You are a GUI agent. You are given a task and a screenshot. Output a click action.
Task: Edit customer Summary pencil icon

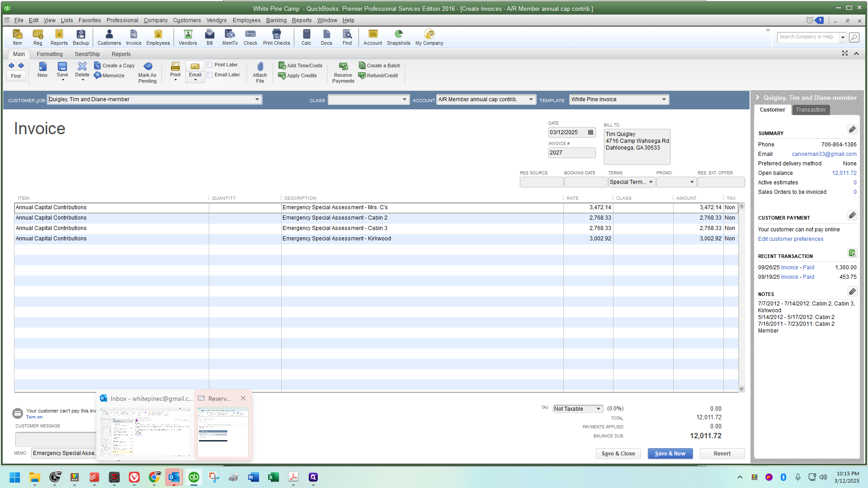852,130
